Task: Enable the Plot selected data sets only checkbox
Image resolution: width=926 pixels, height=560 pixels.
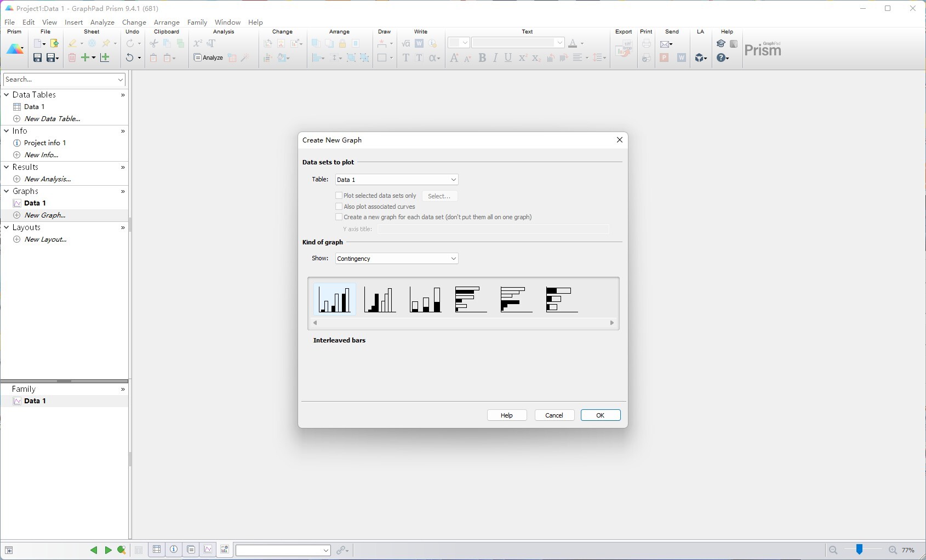Action: pos(339,196)
